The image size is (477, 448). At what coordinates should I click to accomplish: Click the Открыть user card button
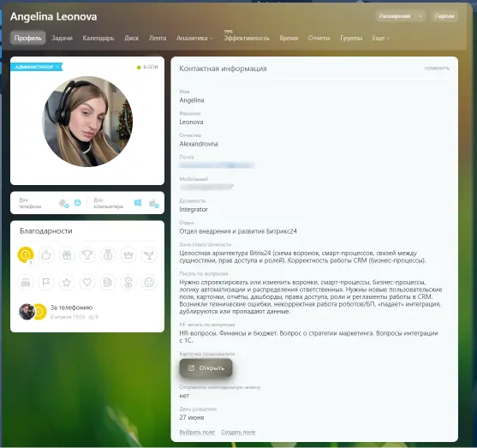pos(206,368)
